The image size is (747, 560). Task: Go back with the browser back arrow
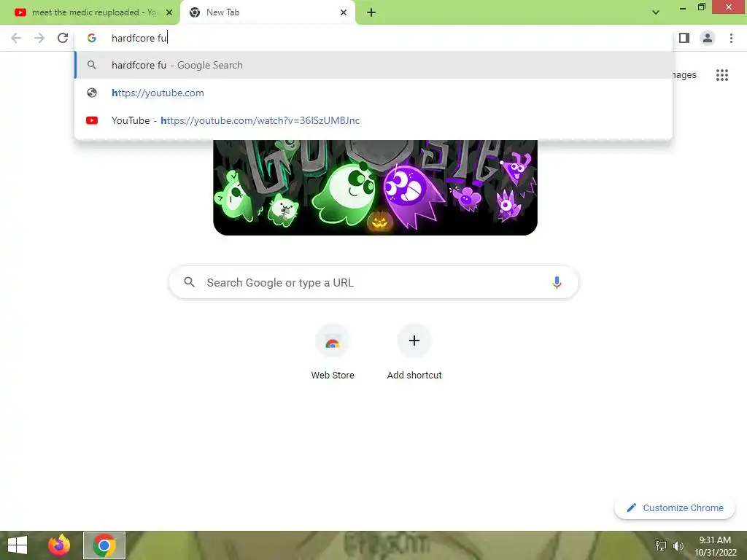coord(16,38)
